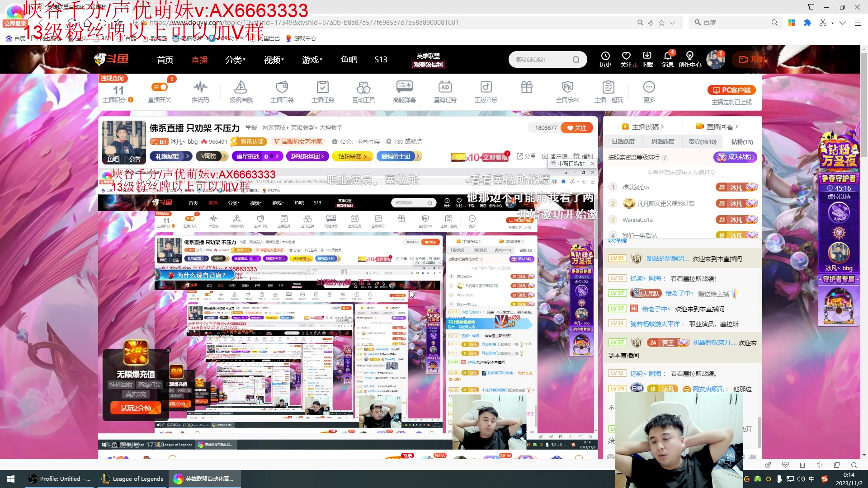Click the 下载 download icon
Image resolution: width=868 pixels, height=488 pixels.
pos(647,59)
